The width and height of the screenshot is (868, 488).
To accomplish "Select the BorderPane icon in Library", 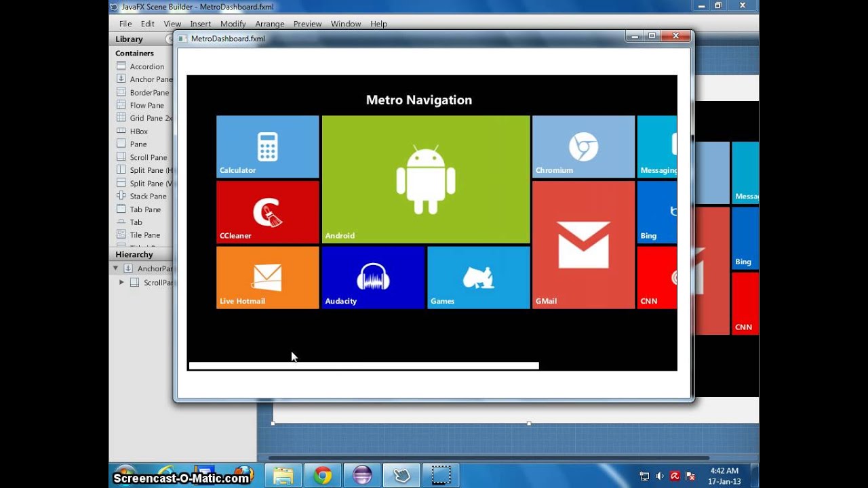I will click(121, 92).
